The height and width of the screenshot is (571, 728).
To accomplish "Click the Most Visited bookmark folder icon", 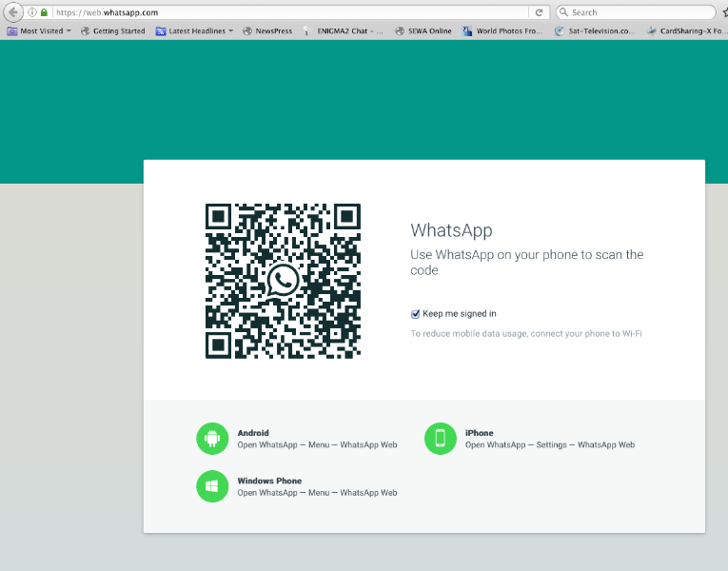I will coord(12,31).
